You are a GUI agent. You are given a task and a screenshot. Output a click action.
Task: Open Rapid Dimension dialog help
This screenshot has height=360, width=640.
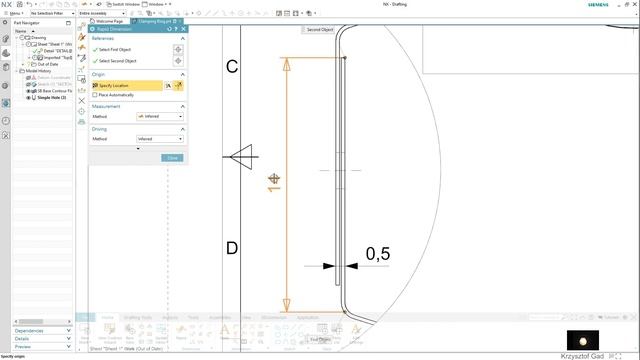tap(176, 29)
